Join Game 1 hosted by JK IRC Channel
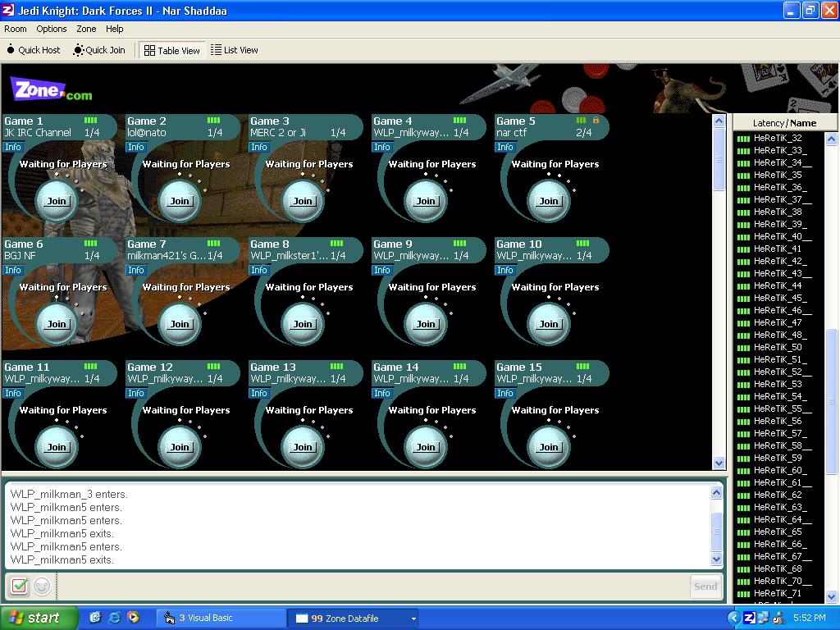This screenshot has width=840, height=630. pyautogui.click(x=57, y=202)
